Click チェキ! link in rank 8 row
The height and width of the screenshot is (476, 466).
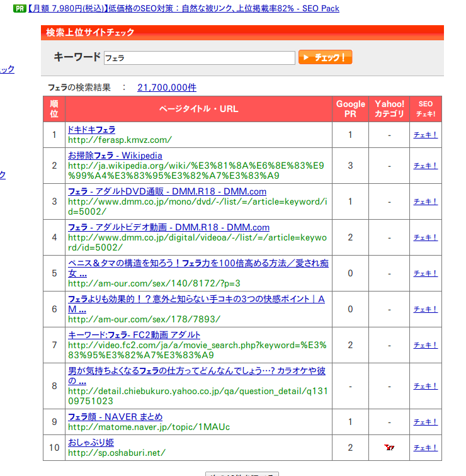point(425,386)
